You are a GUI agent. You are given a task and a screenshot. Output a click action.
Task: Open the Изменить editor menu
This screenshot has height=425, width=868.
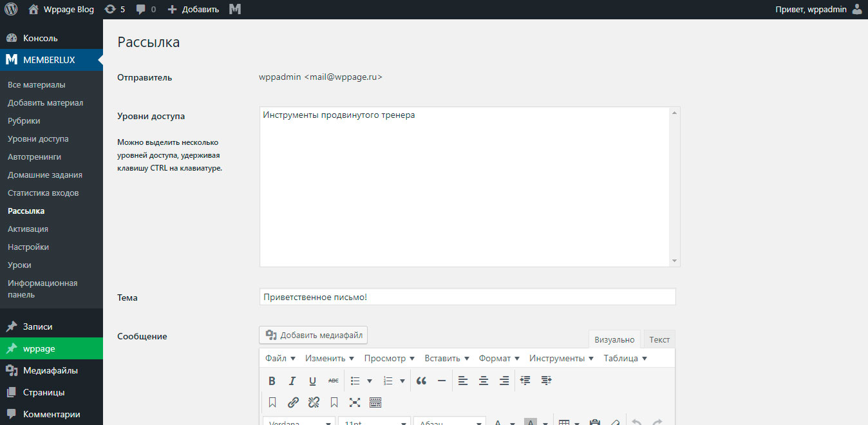[330, 359]
